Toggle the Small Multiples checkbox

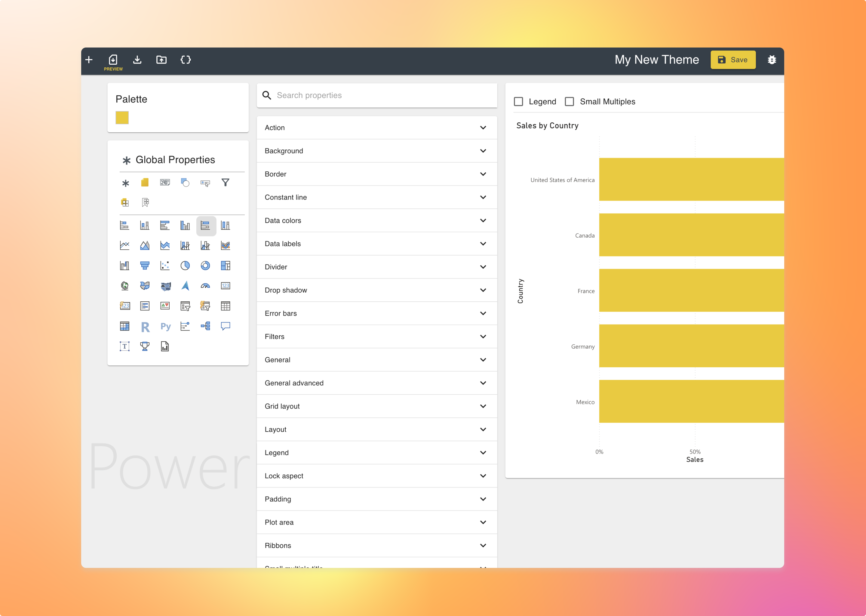569,102
